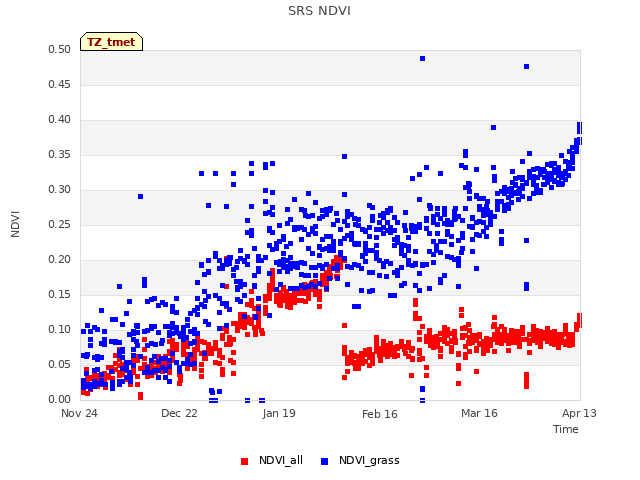Click the red NDVI_all legend swatch
This screenshot has height=480, width=640.
tap(244, 461)
